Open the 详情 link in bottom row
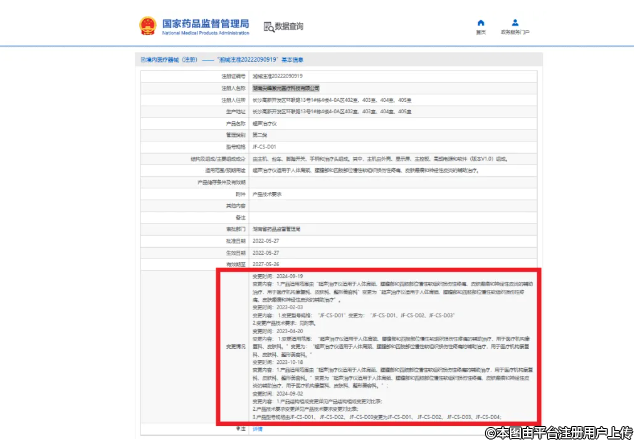 tap(257, 428)
